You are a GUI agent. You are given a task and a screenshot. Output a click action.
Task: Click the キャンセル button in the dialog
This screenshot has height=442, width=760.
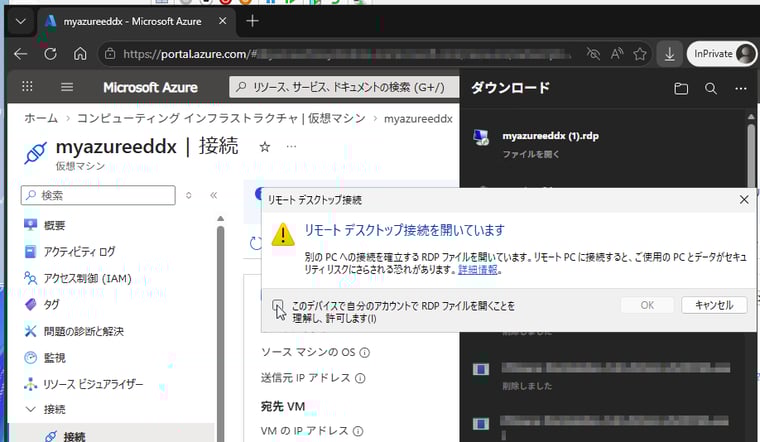[713, 305]
